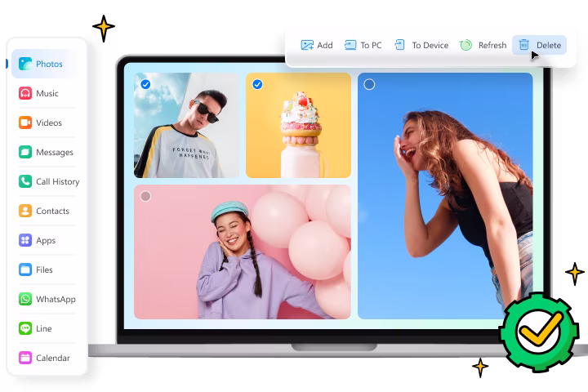Open the Line label

pyautogui.click(x=44, y=328)
